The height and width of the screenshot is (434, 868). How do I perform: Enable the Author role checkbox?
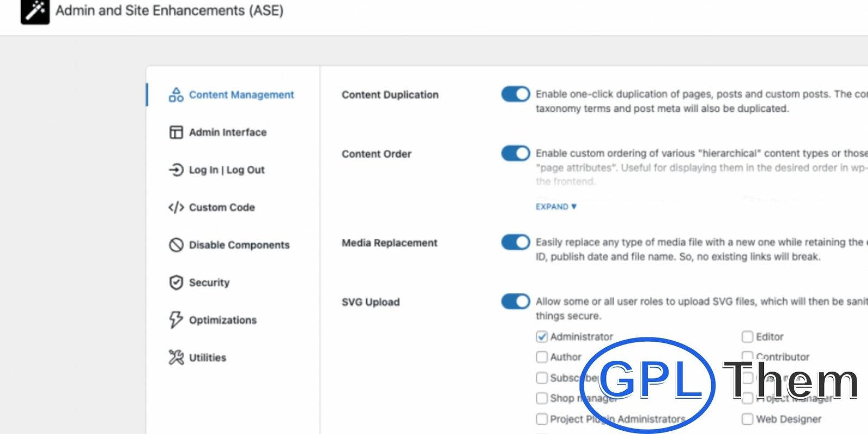(541, 357)
